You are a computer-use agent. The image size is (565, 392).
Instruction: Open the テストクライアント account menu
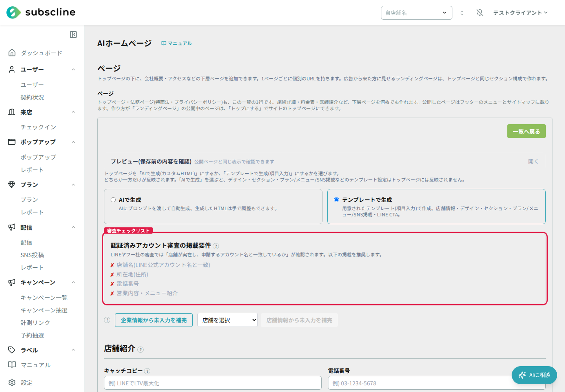click(x=521, y=13)
